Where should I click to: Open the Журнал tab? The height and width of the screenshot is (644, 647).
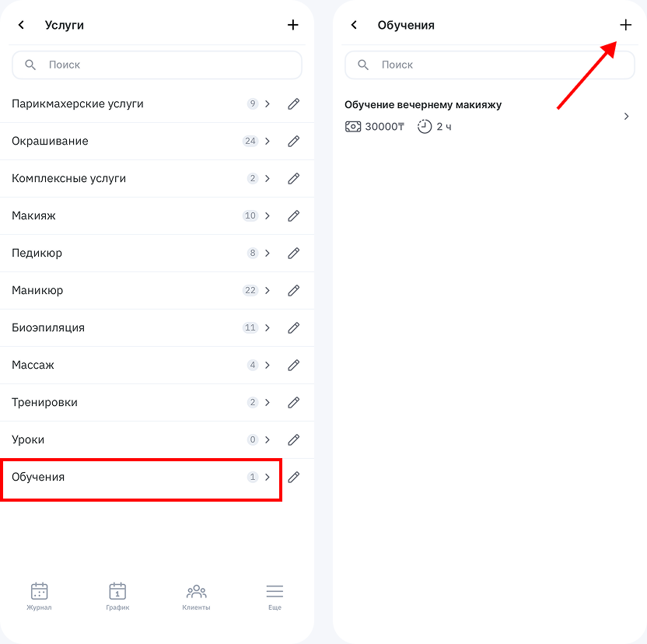[39, 596]
